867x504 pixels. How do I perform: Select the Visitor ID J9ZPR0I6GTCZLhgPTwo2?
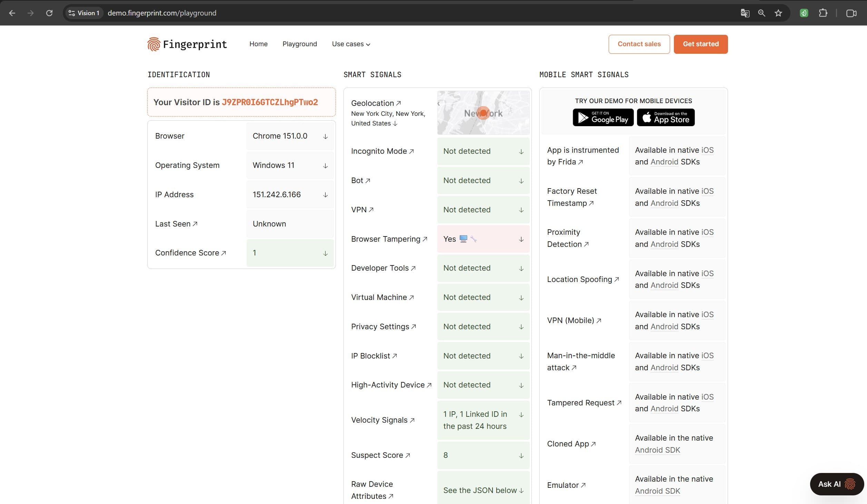coord(270,102)
